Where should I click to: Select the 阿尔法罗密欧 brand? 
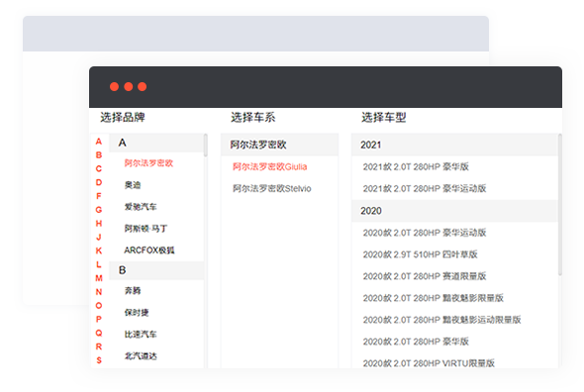[x=148, y=163]
